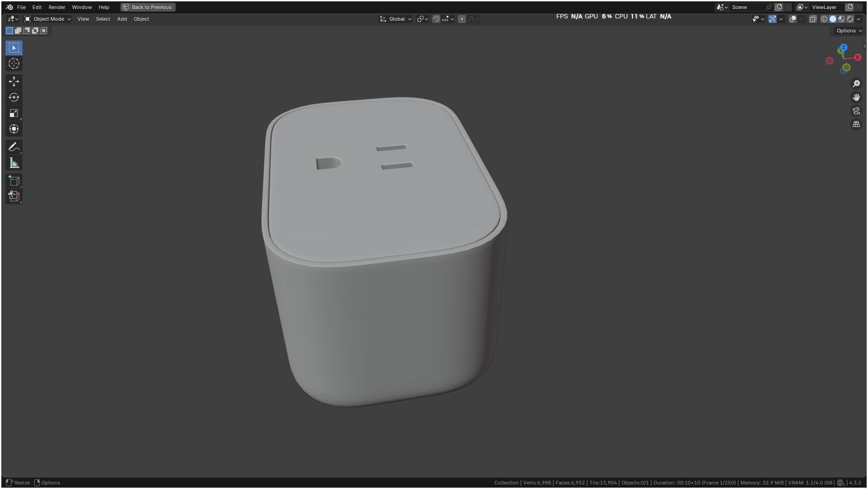Viewport: 868px width, 489px height.
Task: Select the last tool below Add Cube
Action: 14,196
